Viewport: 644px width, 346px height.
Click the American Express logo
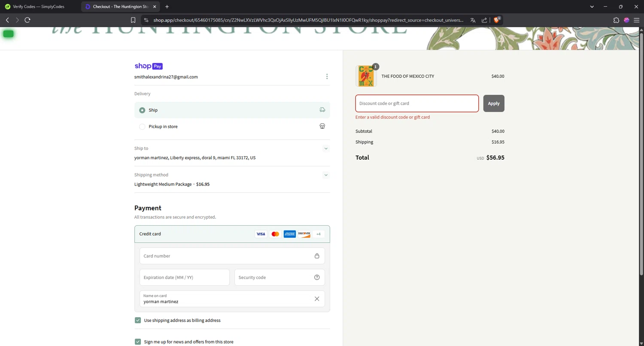[290, 234]
